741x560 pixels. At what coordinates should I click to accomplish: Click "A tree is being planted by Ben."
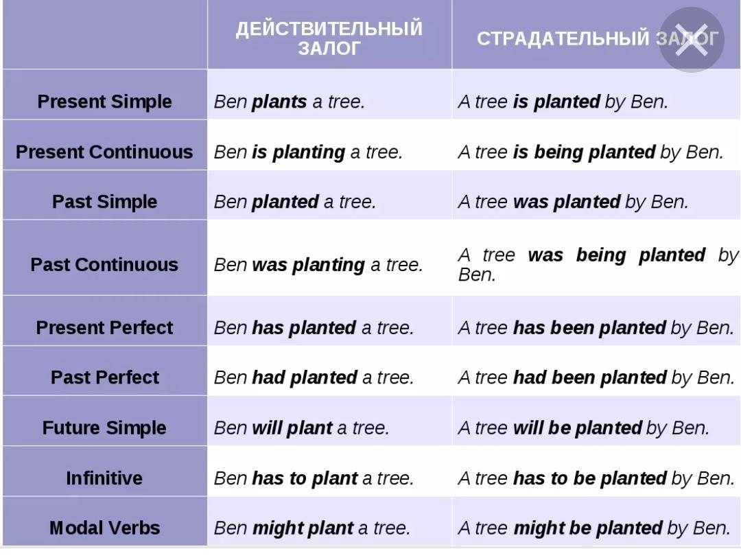tap(591, 152)
